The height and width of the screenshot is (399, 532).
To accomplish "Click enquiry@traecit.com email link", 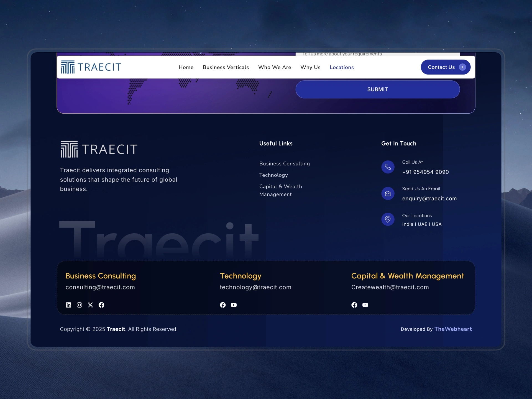I will 429,198.
